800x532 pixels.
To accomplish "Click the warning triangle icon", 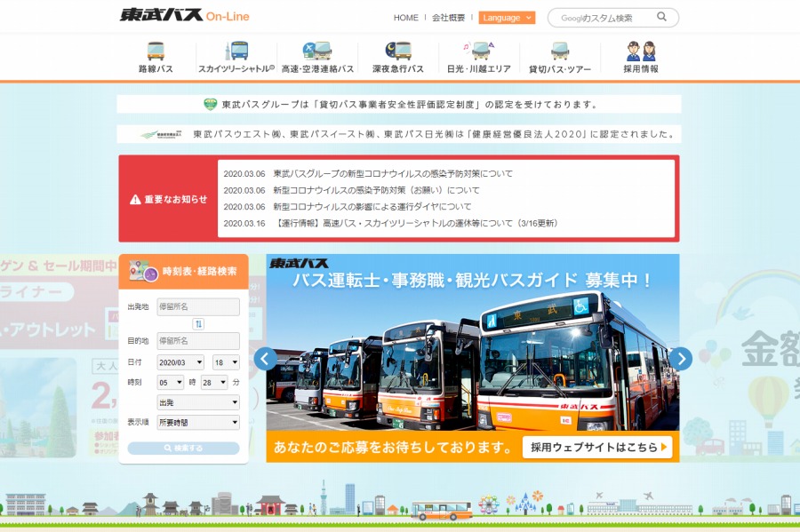I will [x=135, y=199].
